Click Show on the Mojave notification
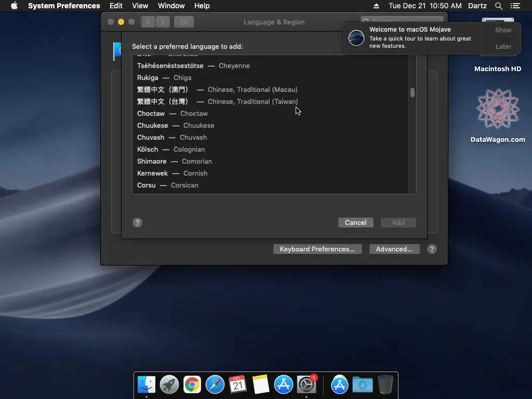Image resolution: width=532 pixels, height=399 pixels. [503, 30]
